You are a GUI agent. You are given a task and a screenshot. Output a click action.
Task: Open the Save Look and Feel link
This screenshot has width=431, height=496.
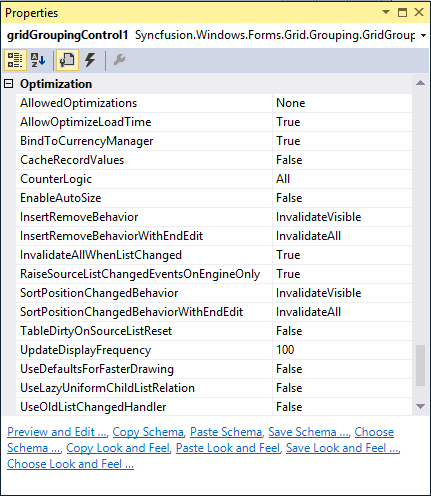tap(343, 448)
